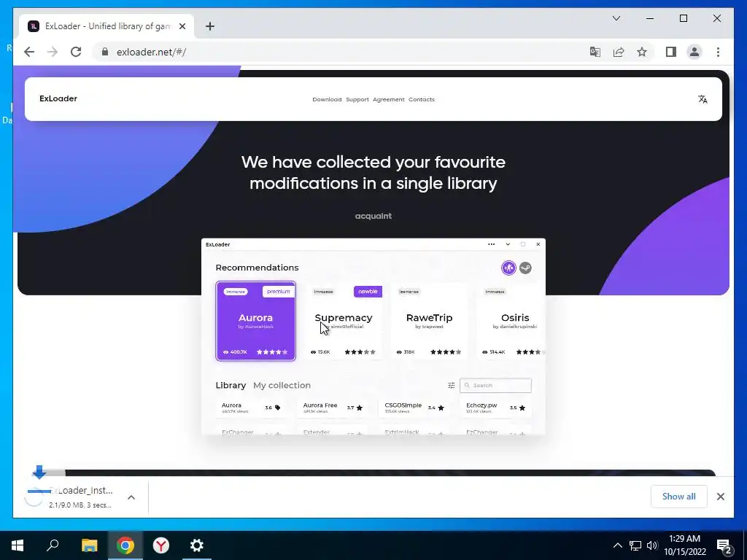The height and width of the screenshot is (560, 747).
Task: Open Google Translate icon in address bar
Action: pos(595,52)
